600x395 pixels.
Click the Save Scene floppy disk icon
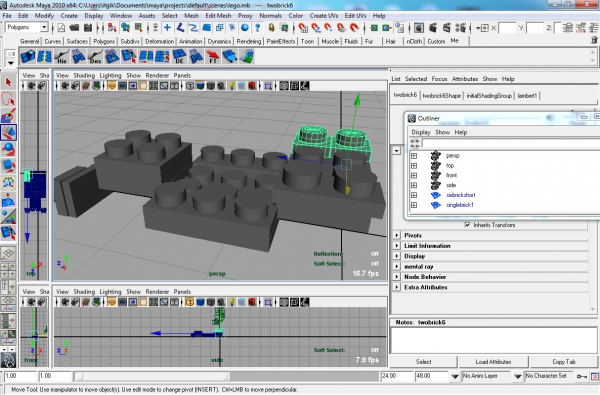point(88,28)
